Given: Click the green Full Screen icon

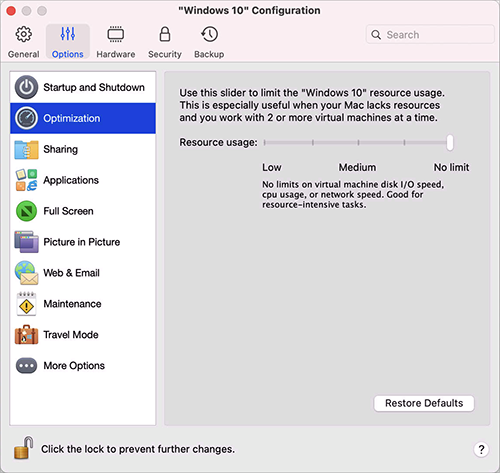Looking at the screenshot, I should point(26,211).
